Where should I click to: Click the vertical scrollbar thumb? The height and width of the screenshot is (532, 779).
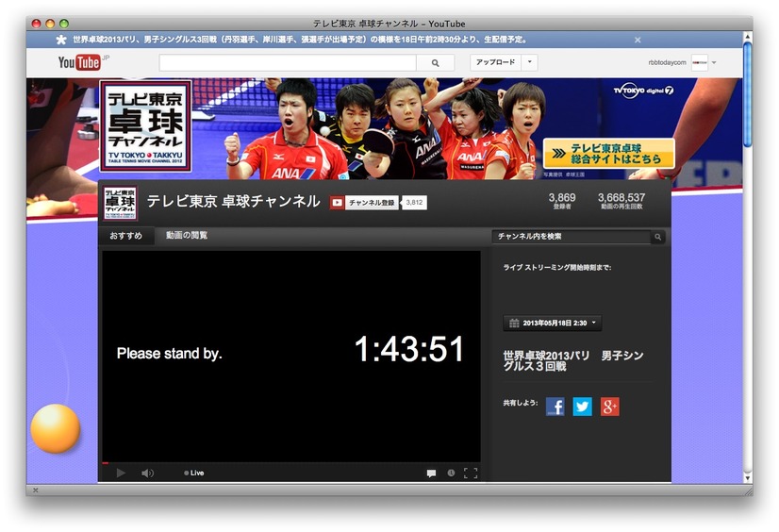tap(747, 94)
